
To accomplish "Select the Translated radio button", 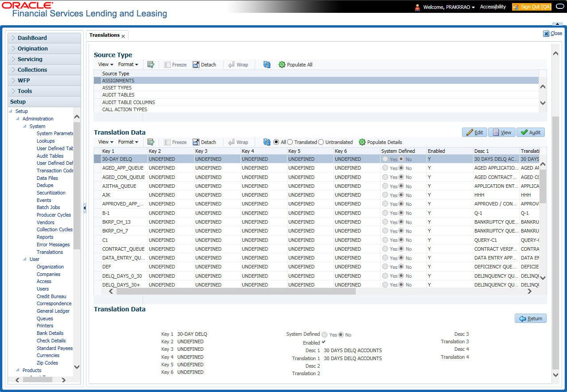I will (290, 142).
